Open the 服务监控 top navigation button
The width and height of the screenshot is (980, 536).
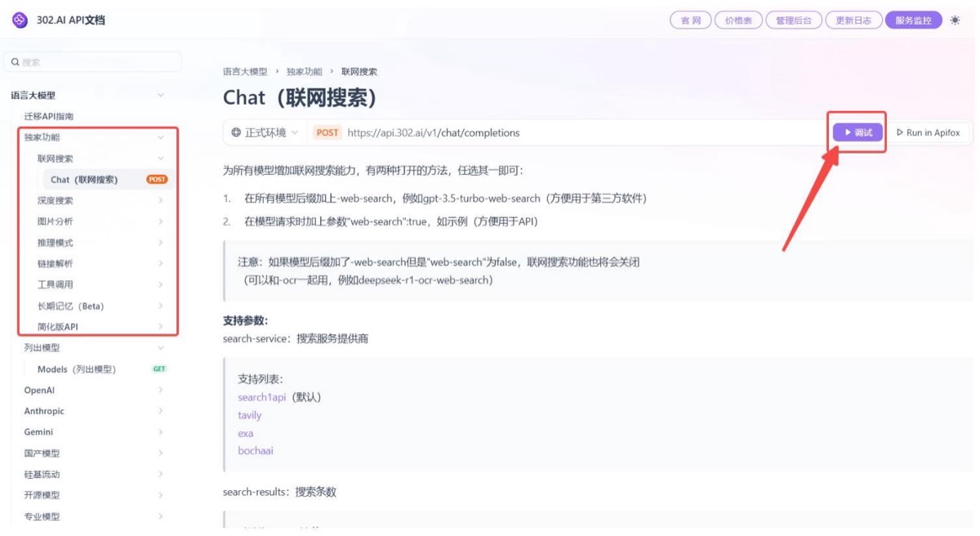(x=913, y=20)
